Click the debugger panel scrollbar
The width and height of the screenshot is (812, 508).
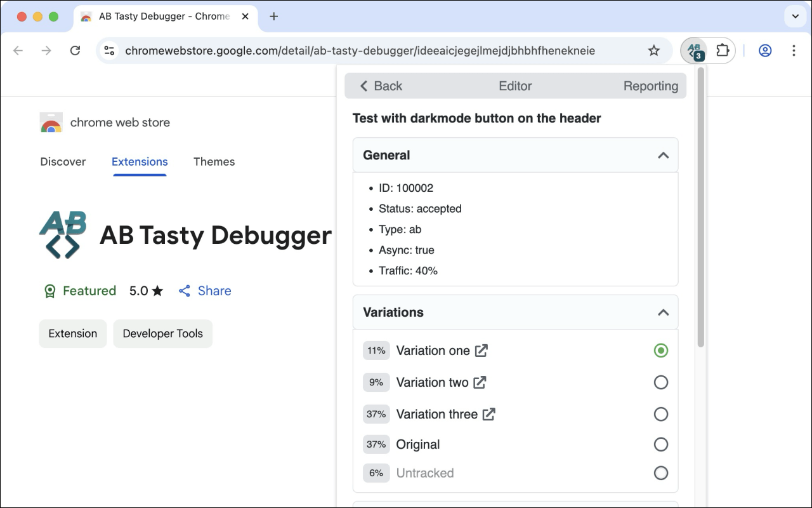[701, 208]
